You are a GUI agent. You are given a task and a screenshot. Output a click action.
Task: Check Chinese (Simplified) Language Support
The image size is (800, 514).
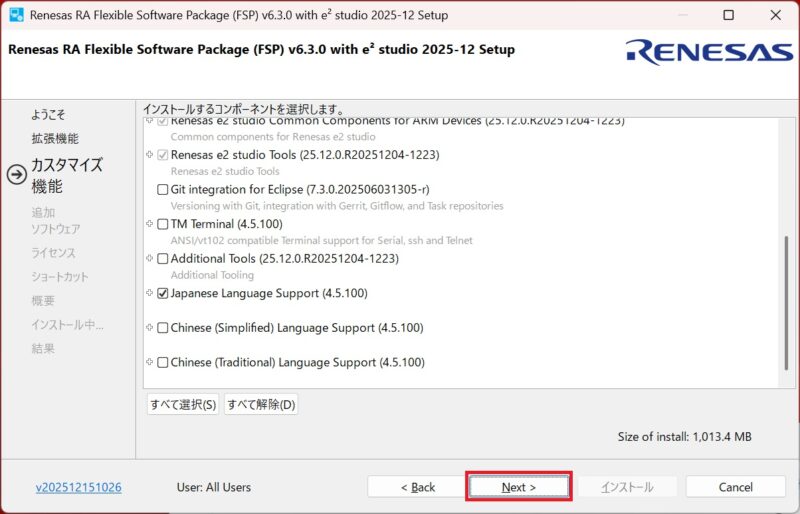[163, 328]
